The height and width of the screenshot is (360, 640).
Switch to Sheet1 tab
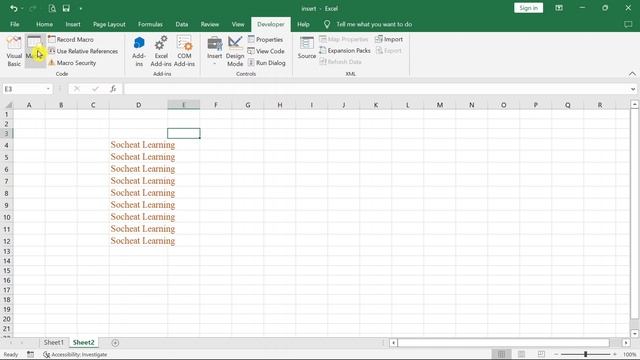[53, 342]
